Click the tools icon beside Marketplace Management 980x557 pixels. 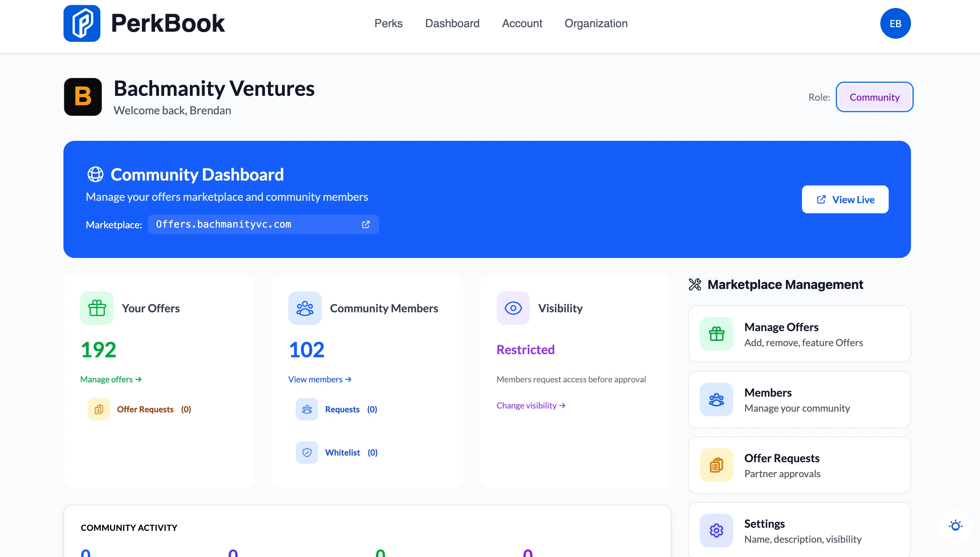(695, 285)
